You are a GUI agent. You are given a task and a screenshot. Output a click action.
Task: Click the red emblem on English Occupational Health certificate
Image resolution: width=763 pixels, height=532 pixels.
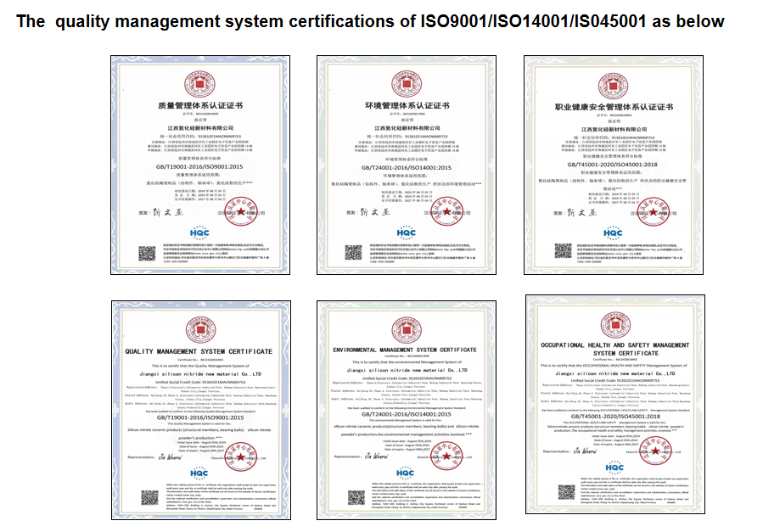615,325
